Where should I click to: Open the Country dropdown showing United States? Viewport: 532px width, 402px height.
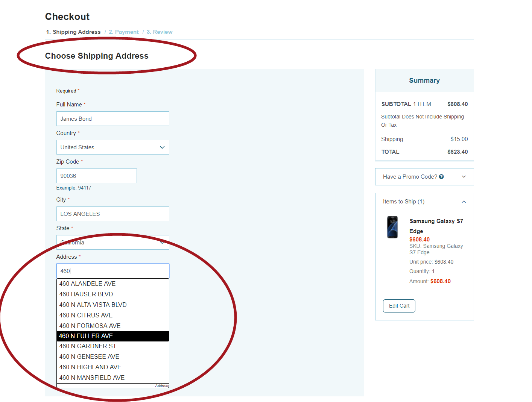click(112, 147)
